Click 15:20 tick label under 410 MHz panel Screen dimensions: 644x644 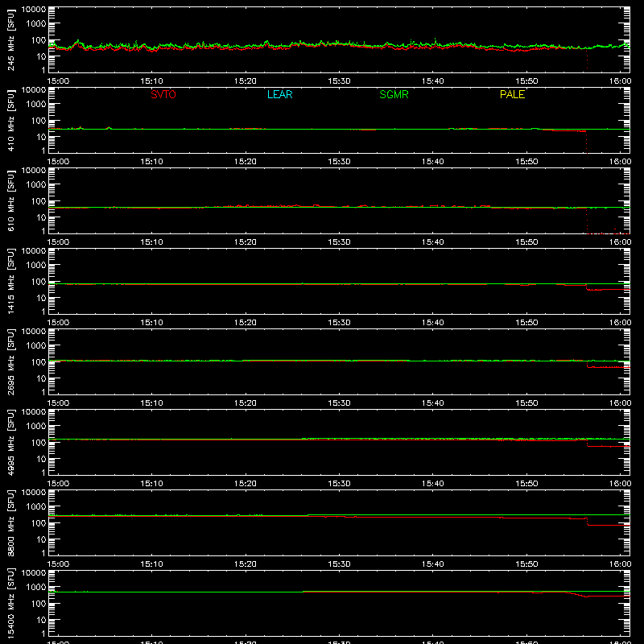pyautogui.click(x=246, y=162)
